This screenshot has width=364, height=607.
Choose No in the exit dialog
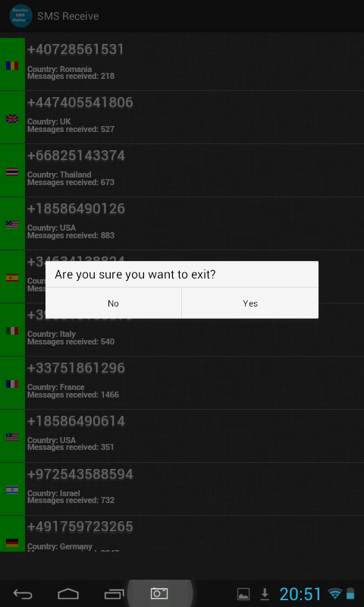click(113, 303)
